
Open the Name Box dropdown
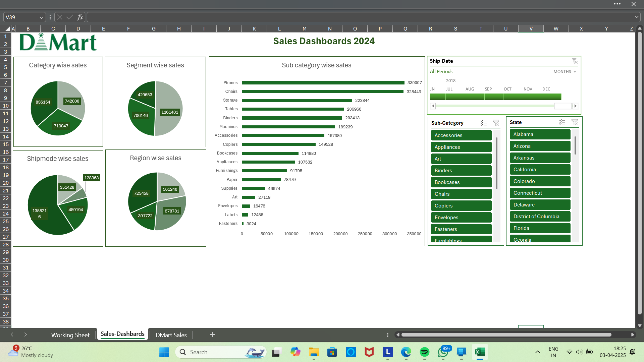click(41, 17)
